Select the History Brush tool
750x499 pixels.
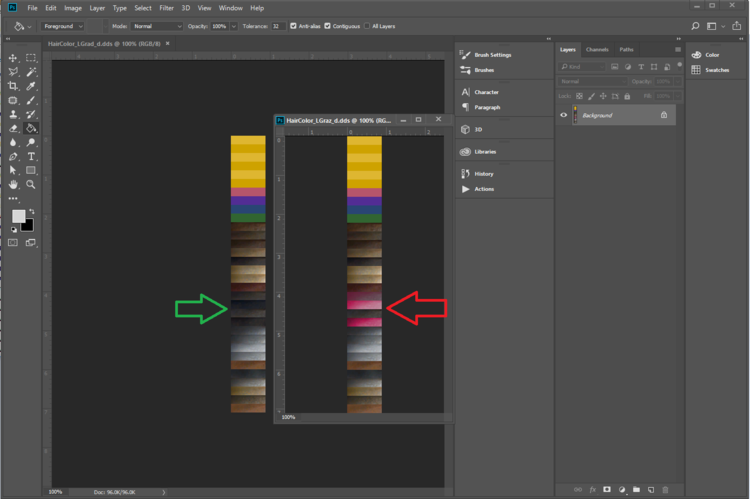coord(31,114)
